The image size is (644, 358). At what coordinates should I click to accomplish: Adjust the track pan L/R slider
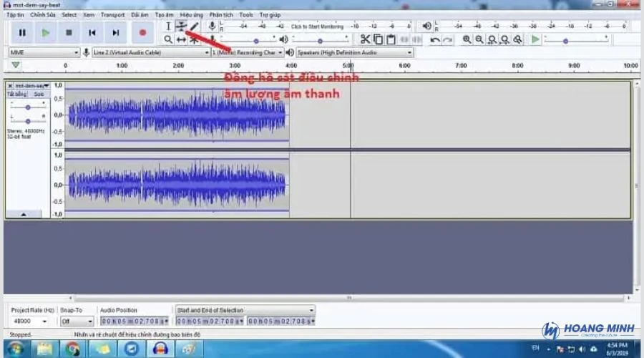27,121
